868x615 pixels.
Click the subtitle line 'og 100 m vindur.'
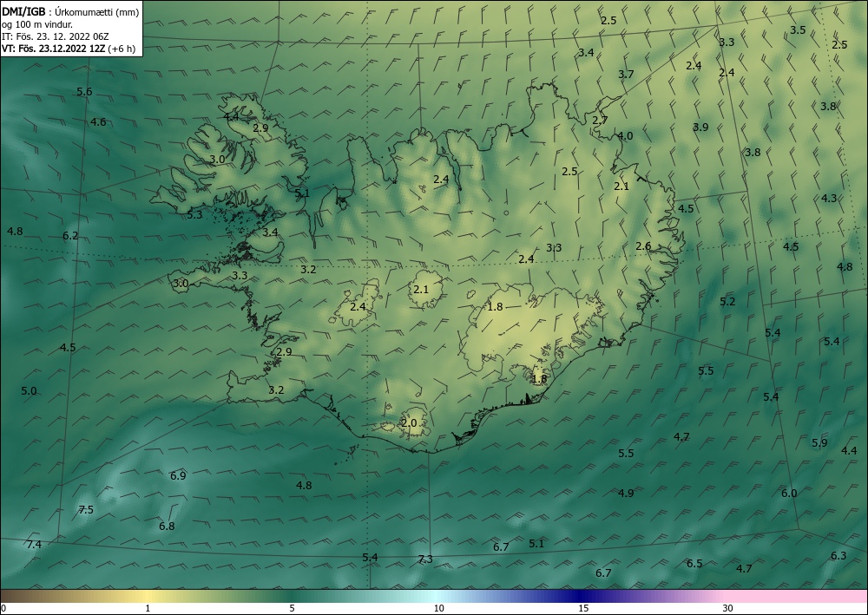37,24
